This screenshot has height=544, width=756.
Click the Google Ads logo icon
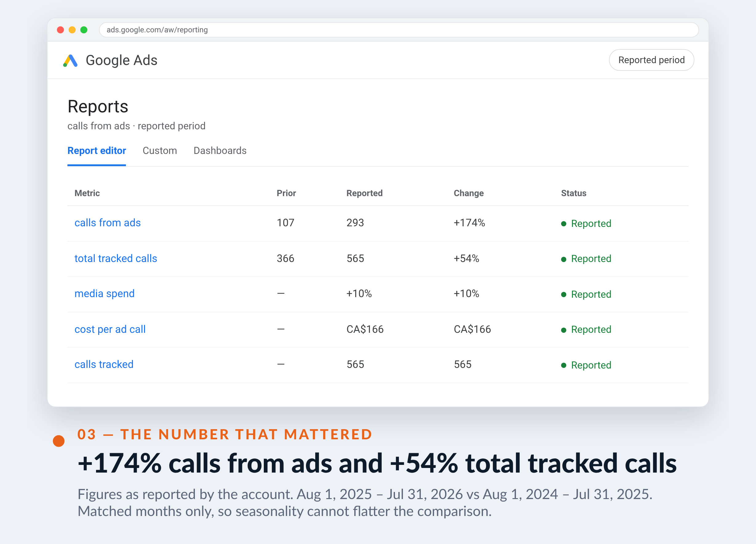click(70, 60)
